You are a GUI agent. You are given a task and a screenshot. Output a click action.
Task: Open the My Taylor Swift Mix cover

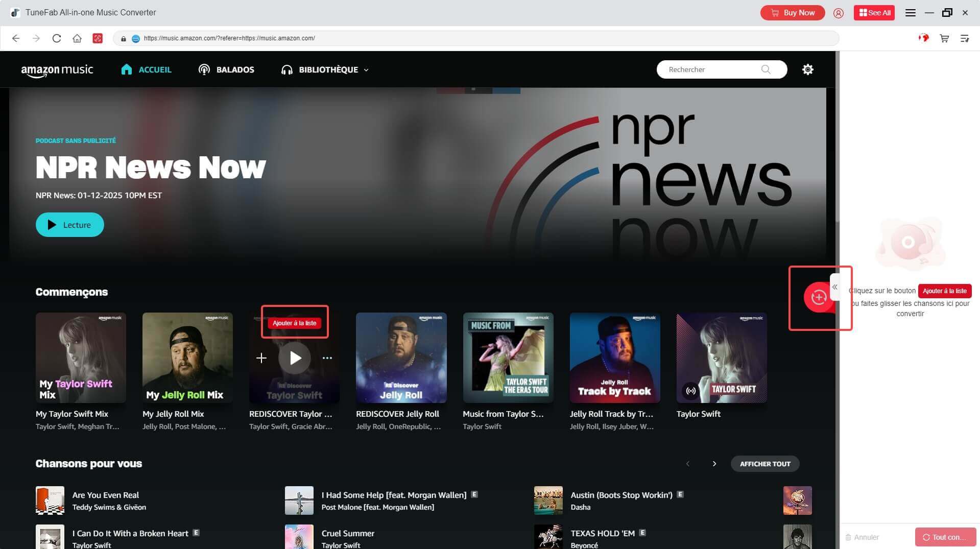[81, 357]
